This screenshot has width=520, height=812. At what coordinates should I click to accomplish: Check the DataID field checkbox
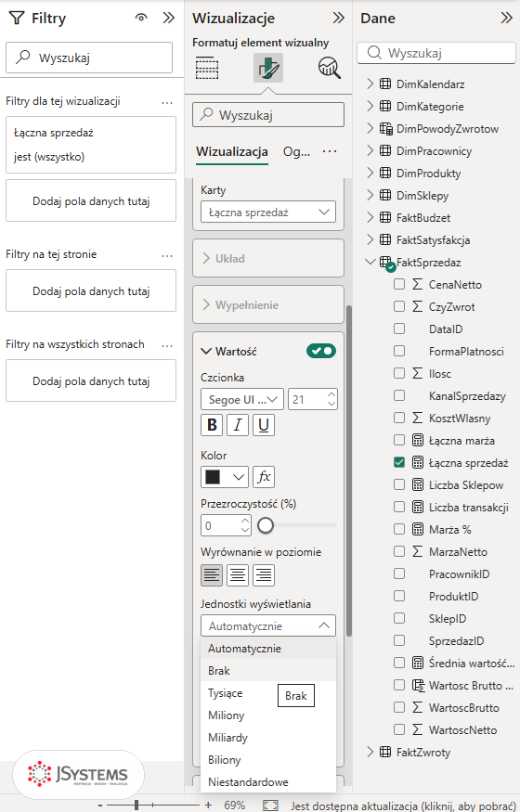(x=398, y=329)
